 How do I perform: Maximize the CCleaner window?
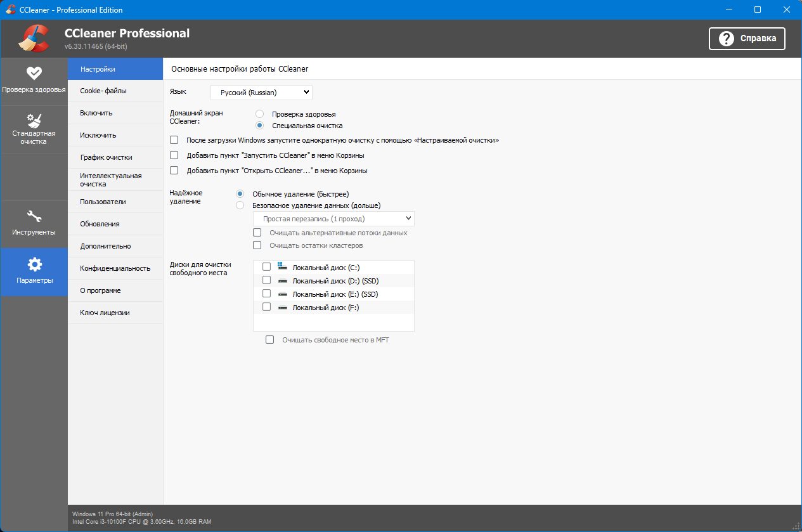click(758, 10)
